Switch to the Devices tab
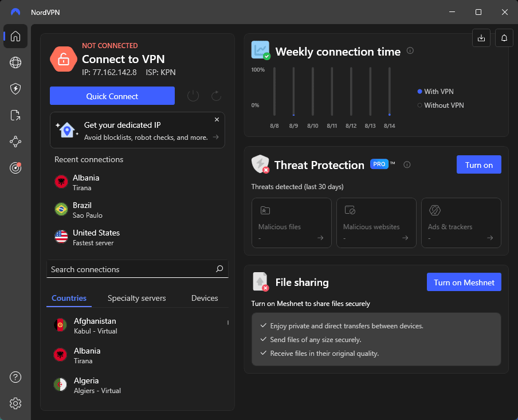 [x=205, y=298]
